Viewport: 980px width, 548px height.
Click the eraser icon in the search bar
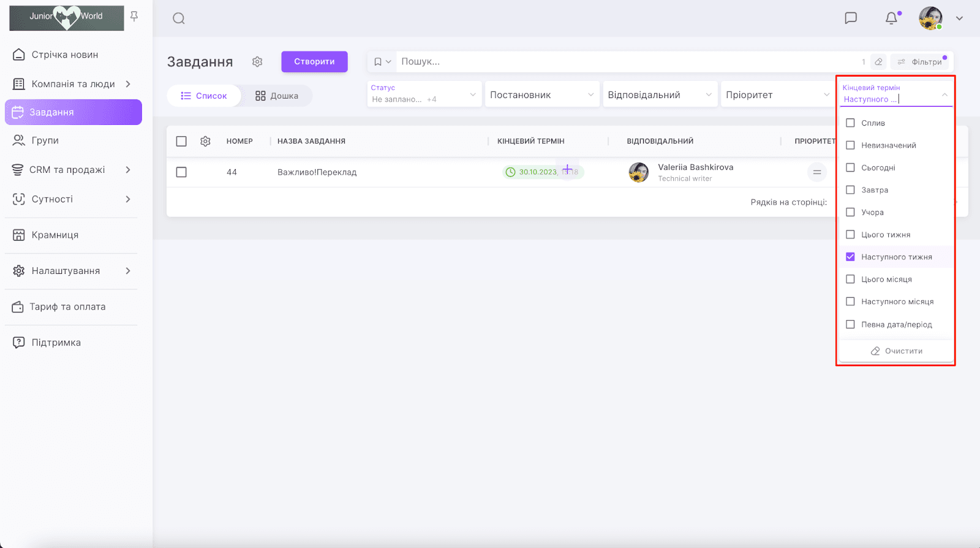[878, 62]
